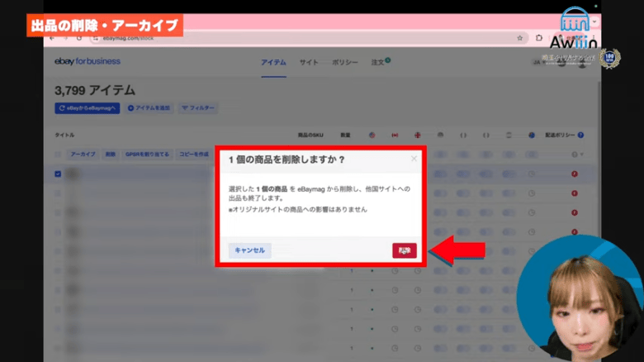Confirm deletion with the red 削除 button

click(405, 250)
